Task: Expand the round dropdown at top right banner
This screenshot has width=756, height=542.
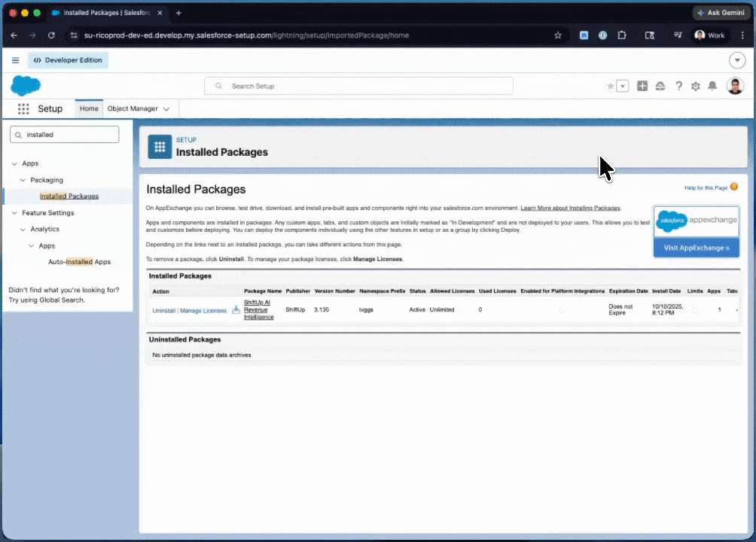Action: click(x=736, y=60)
